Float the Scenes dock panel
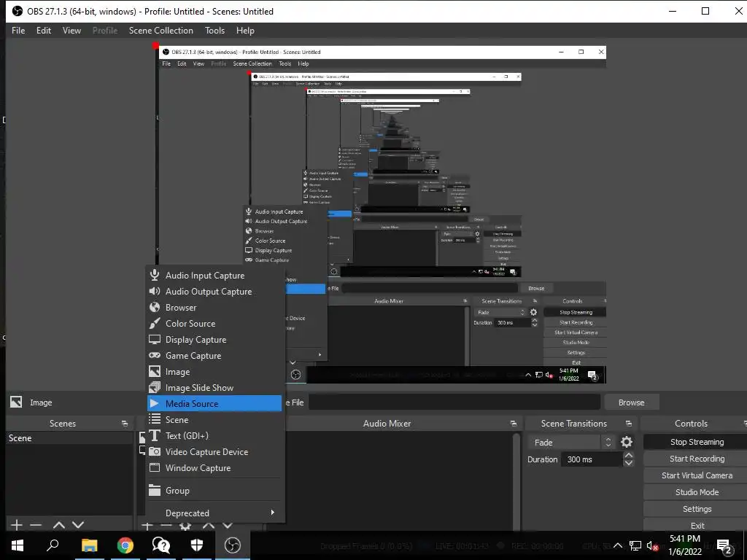This screenshot has height=560, width=747. click(125, 424)
